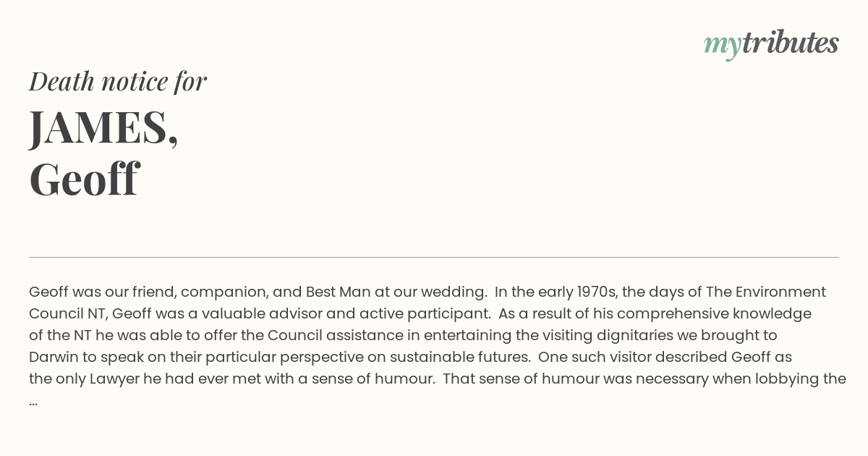
Task: Click the line starting "the only Lawyer"
Action: tap(438, 379)
